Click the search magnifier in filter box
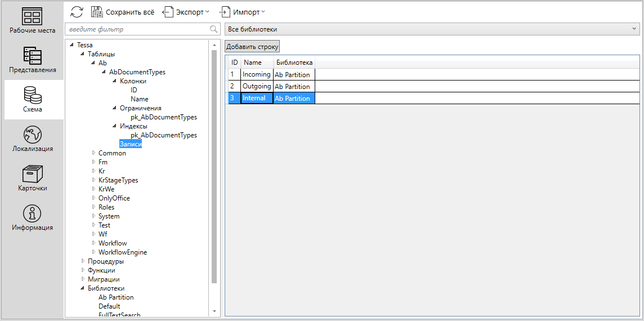The width and height of the screenshot is (644, 321). click(x=213, y=29)
